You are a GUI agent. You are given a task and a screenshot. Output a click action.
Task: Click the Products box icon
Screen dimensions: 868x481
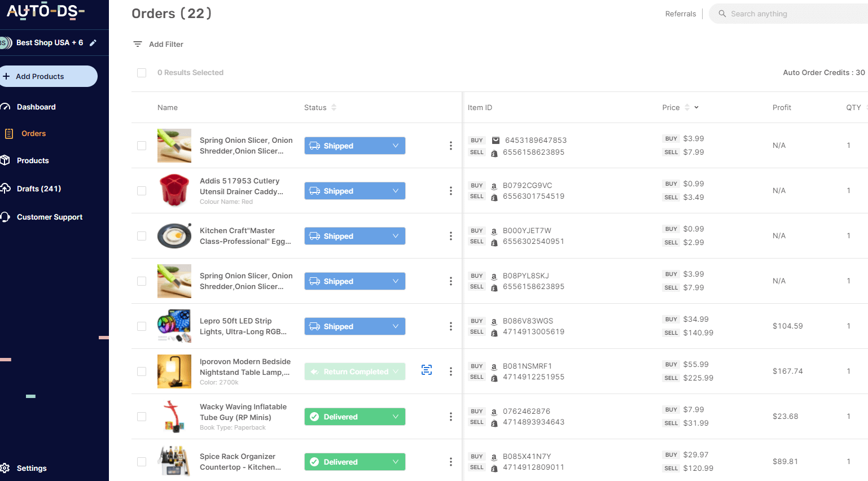pos(6,160)
